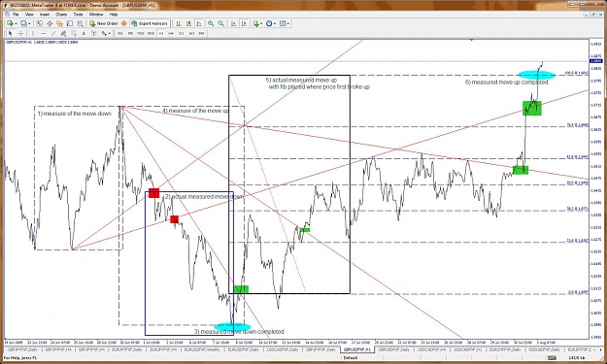This screenshot has height=364, width=607.
Task: Expand the Indicators dropdown arrow
Action: coord(261,23)
